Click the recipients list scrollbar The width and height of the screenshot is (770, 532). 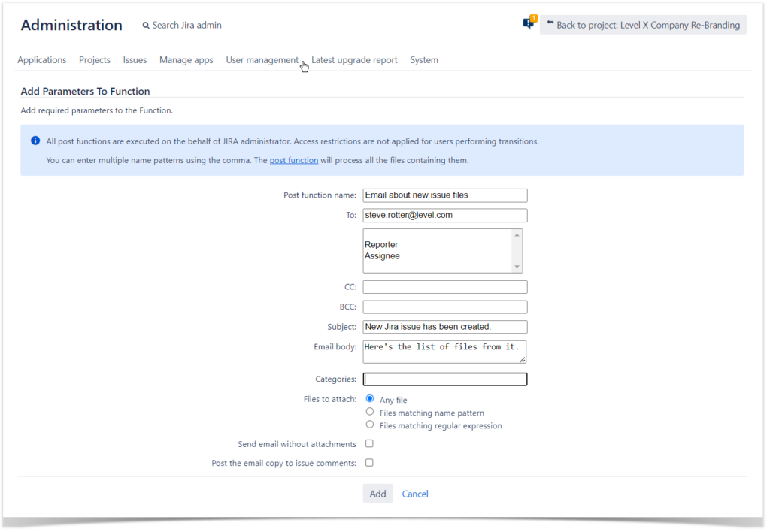(517, 250)
